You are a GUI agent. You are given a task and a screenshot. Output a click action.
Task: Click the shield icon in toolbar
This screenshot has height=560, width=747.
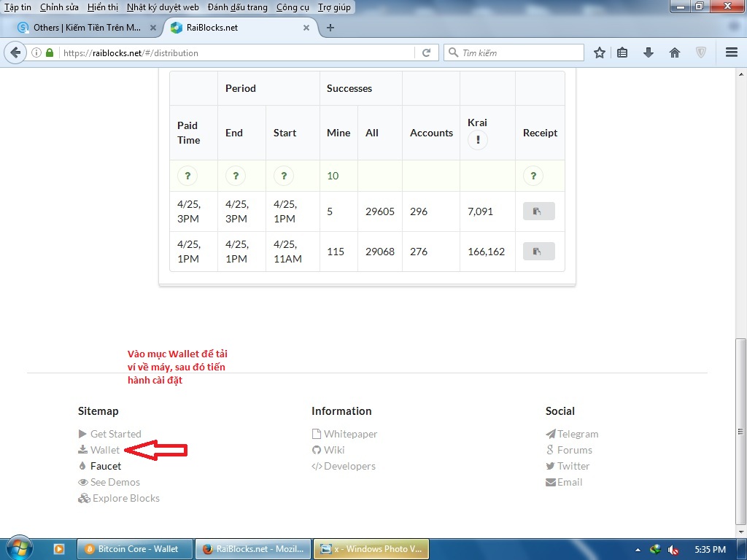pyautogui.click(x=701, y=52)
